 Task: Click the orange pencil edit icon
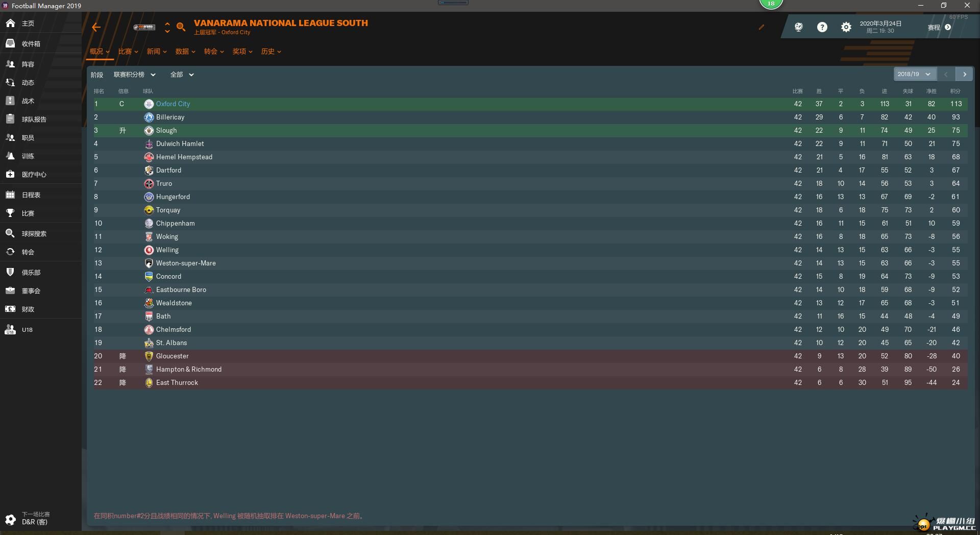[762, 27]
